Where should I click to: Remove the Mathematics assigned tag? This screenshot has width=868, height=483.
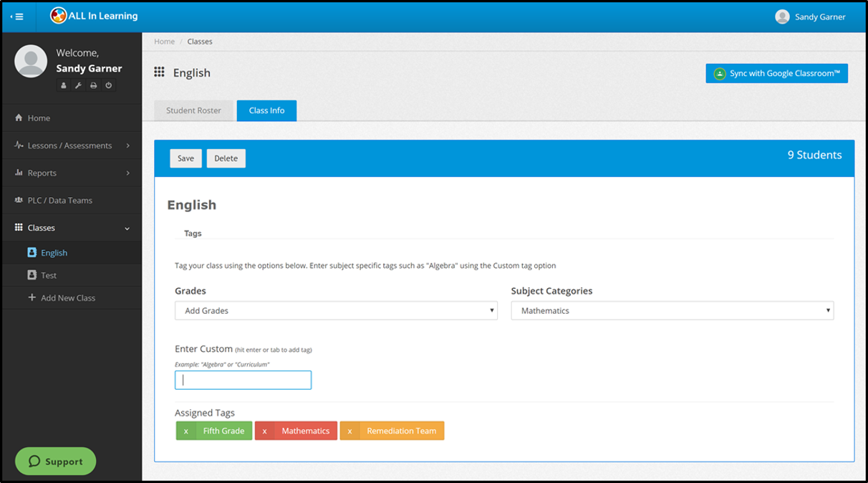pos(265,431)
